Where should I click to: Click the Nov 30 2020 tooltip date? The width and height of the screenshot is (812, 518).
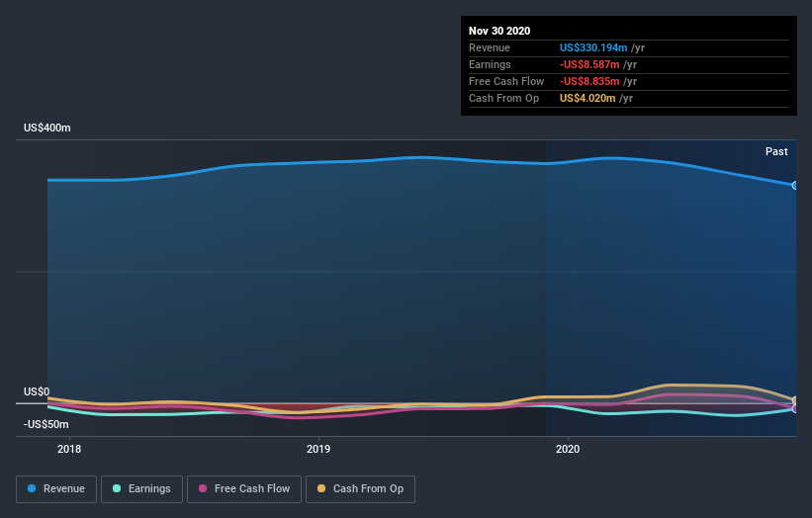coord(499,31)
